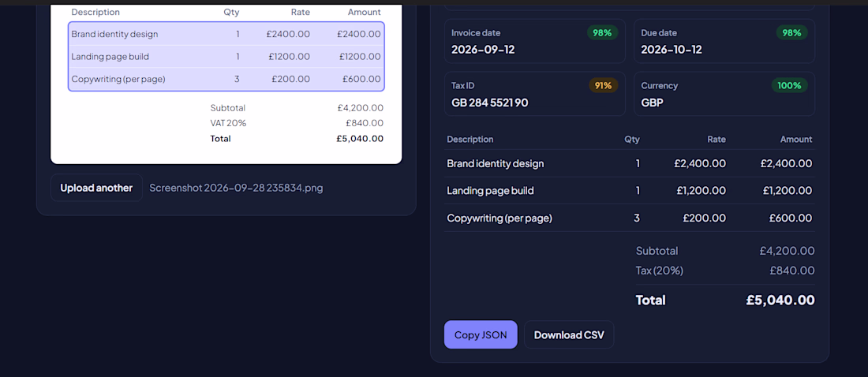Image resolution: width=868 pixels, height=377 pixels.
Task: Select Copywriting (per page) in extracted table
Action: point(499,218)
